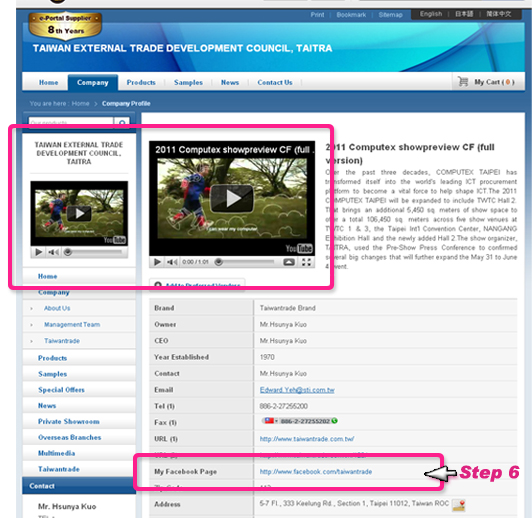The width and height of the screenshot is (532, 518).
Task: Click green call icon next to Fax number
Action: tap(335, 421)
